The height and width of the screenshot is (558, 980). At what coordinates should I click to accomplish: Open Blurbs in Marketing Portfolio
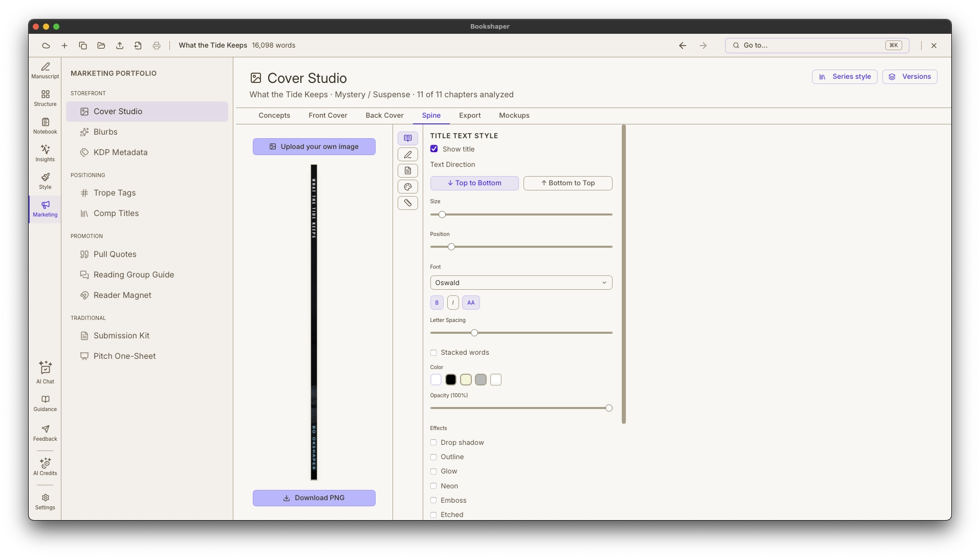click(147, 132)
